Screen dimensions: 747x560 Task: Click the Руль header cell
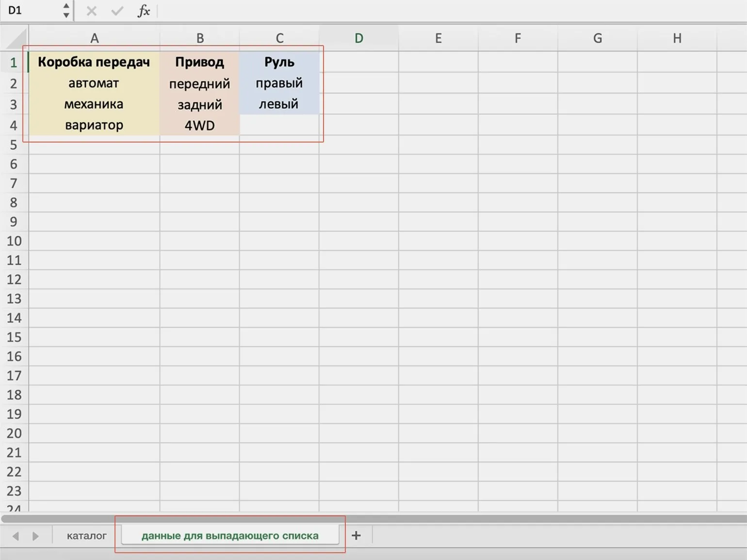point(279,62)
